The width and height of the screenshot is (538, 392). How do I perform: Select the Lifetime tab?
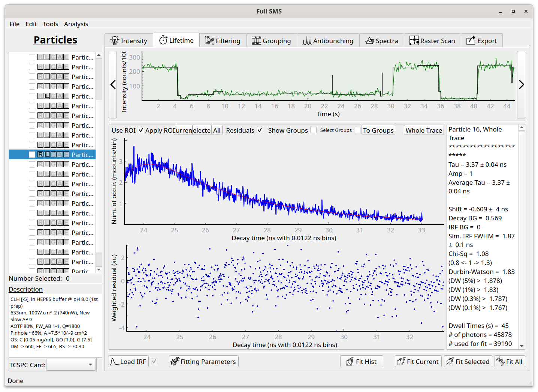pyautogui.click(x=176, y=40)
